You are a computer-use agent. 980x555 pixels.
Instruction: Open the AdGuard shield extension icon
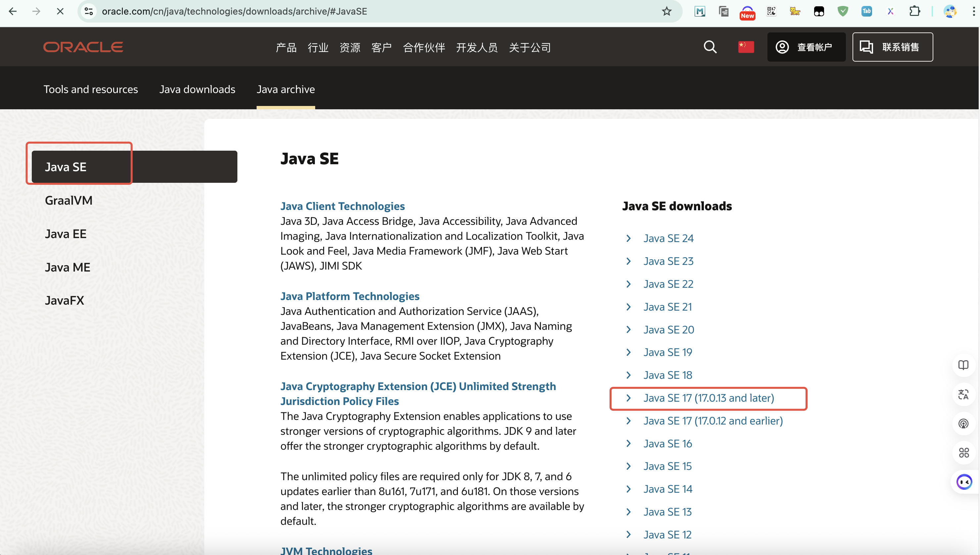click(843, 12)
